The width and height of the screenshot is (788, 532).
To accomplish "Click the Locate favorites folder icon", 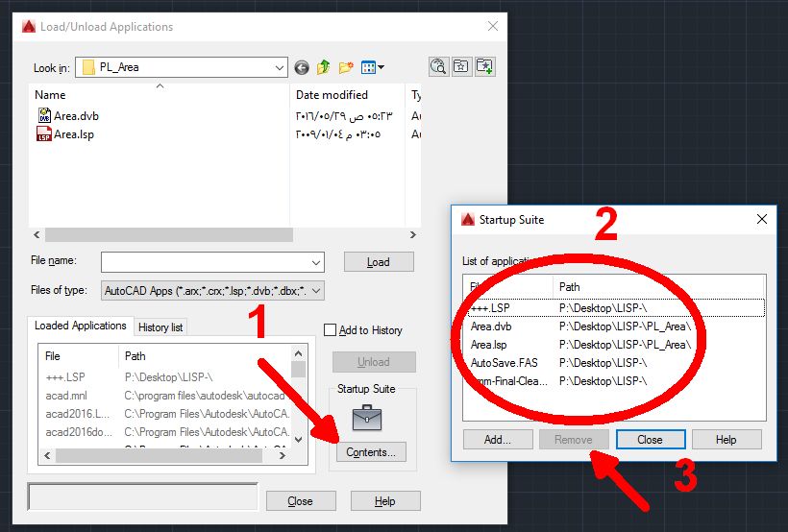I will pos(461,66).
